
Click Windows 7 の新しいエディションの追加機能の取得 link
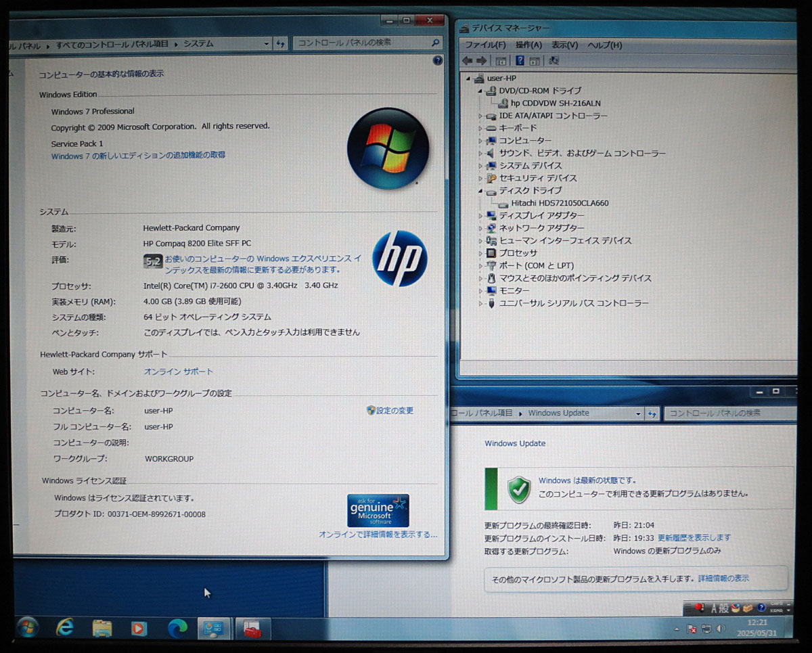click(138, 156)
